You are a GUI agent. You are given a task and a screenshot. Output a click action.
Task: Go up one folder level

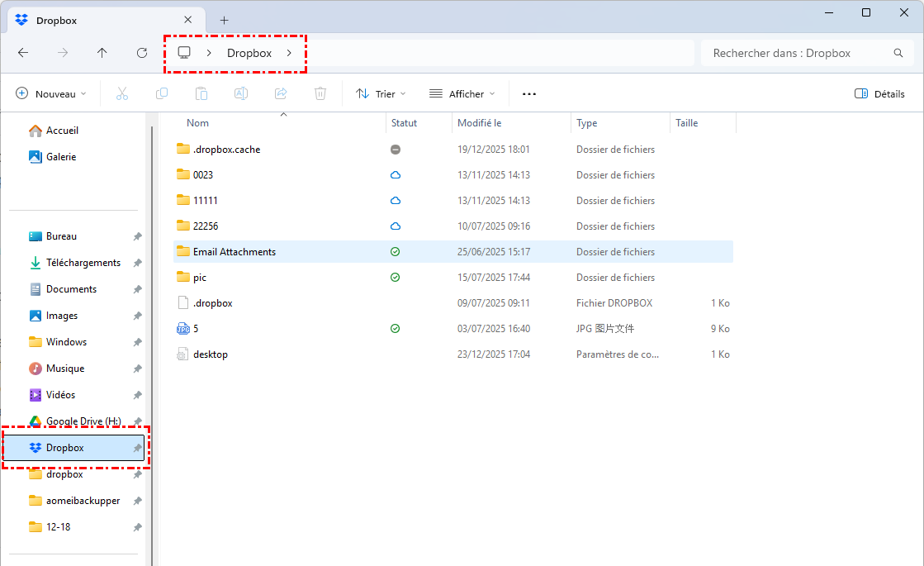pos(102,53)
